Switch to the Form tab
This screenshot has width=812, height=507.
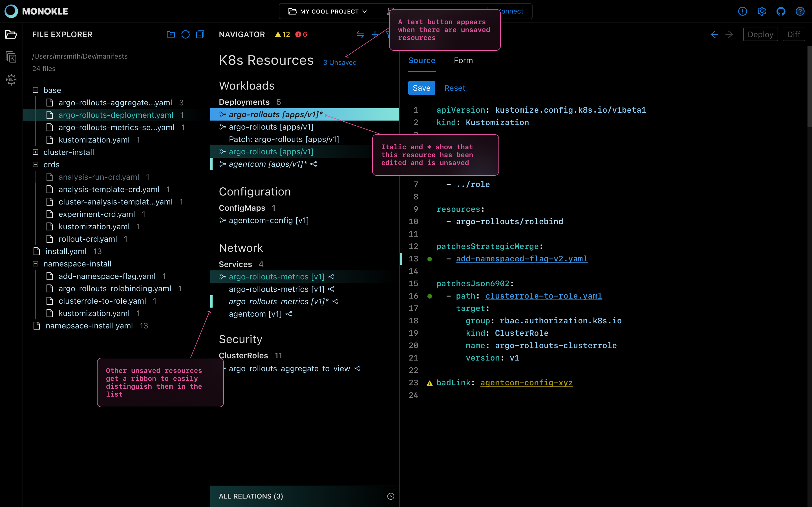pyautogui.click(x=463, y=60)
